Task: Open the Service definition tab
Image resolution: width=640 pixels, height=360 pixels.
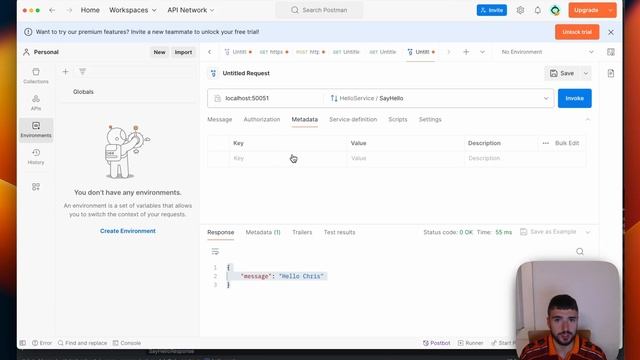Action: 353,120
